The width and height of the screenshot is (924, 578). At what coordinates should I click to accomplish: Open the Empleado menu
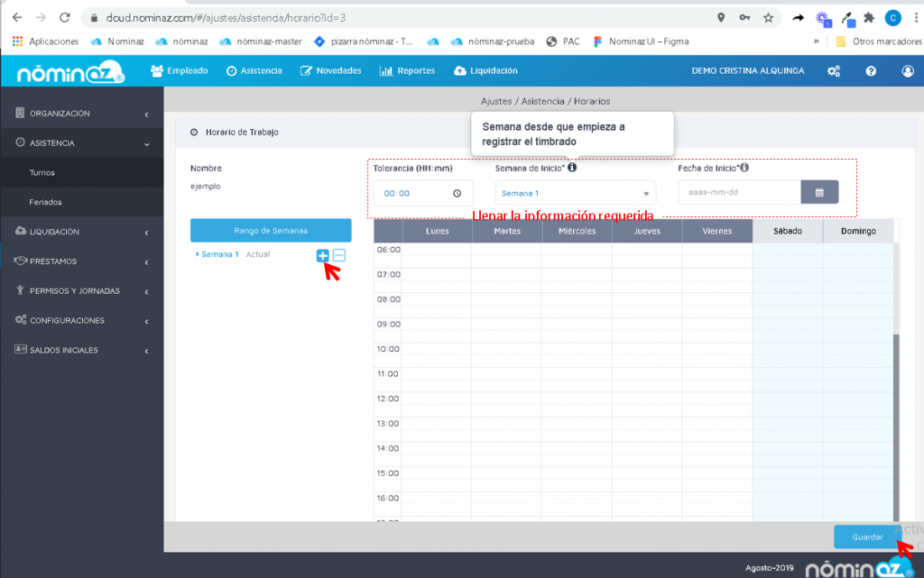pos(180,70)
